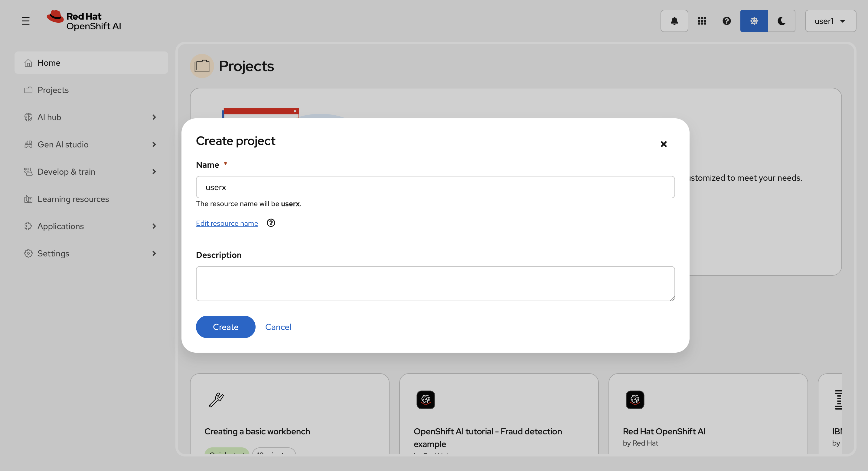Image resolution: width=868 pixels, height=471 pixels.
Task: Open the notifications bell
Action: click(x=674, y=21)
